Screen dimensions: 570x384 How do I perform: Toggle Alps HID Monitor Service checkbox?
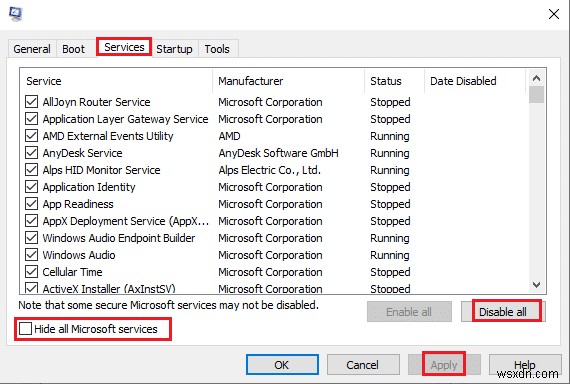coord(32,170)
